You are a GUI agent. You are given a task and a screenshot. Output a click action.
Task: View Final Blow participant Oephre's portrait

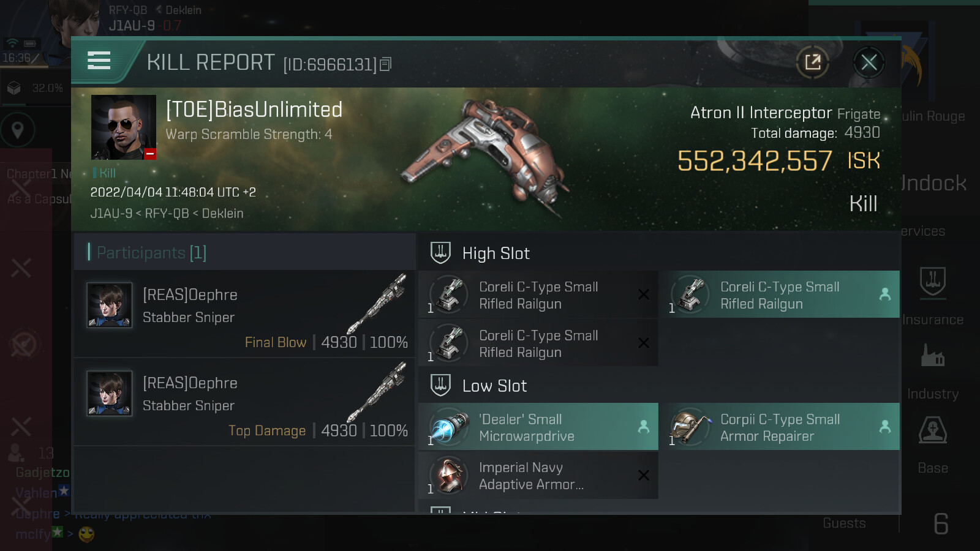(110, 305)
